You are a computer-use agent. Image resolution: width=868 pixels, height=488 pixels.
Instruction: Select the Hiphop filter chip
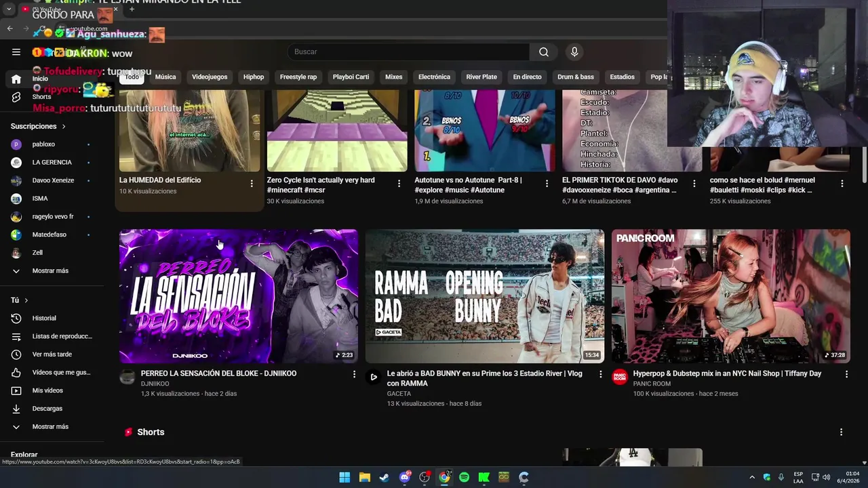(254, 77)
